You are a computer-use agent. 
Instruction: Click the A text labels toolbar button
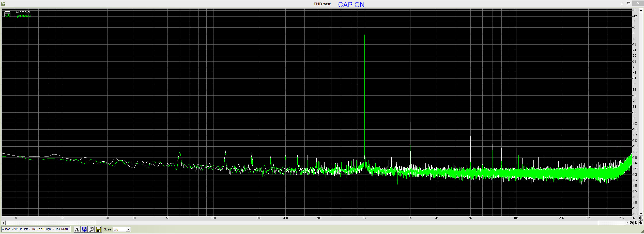[77, 229]
